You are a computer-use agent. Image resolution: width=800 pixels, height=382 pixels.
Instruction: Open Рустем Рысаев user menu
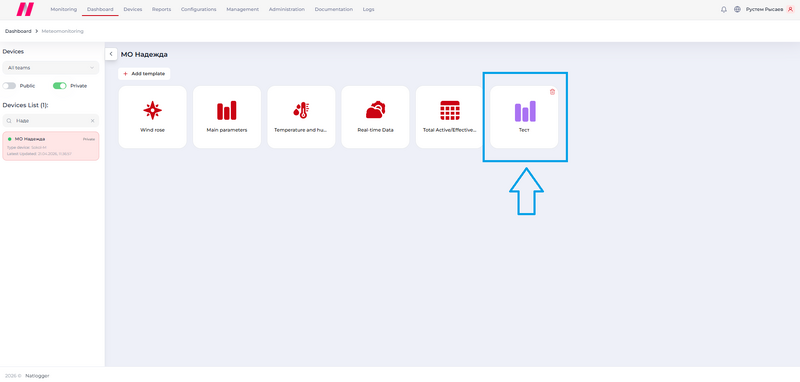pyautogui.click(x=764, y=9)
